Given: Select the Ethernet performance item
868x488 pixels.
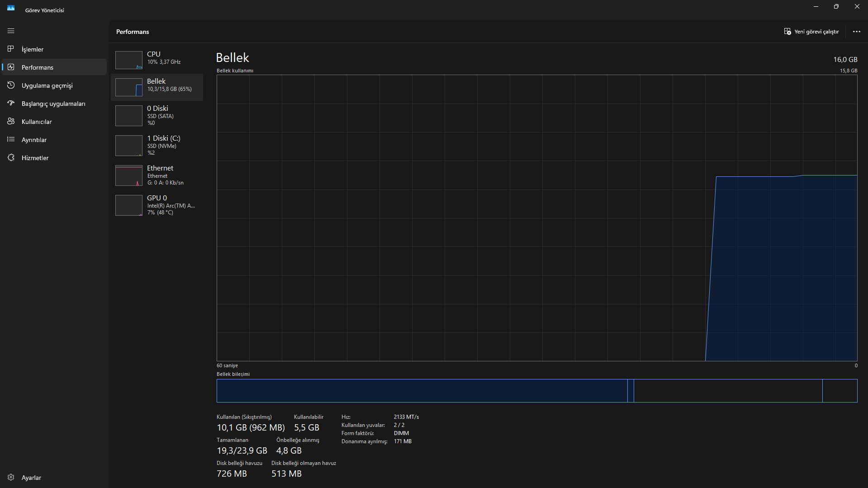Looking at the screenshot, I should (x=157, y=175).
